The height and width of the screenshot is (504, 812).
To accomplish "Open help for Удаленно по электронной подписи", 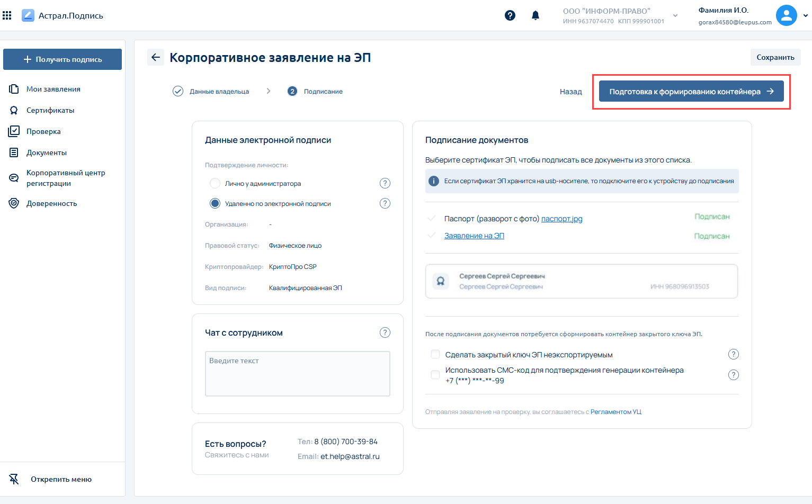I will 385,203.
